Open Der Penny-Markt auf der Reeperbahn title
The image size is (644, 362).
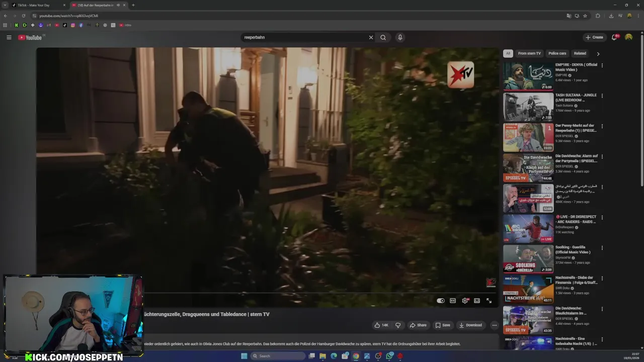tap(576, 128)
